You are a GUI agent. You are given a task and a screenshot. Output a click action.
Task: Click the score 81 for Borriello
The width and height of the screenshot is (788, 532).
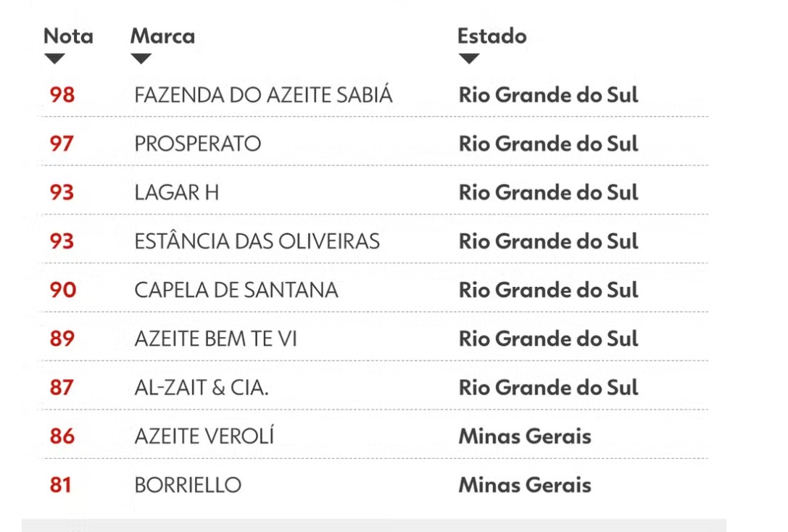tap(61, 485)
